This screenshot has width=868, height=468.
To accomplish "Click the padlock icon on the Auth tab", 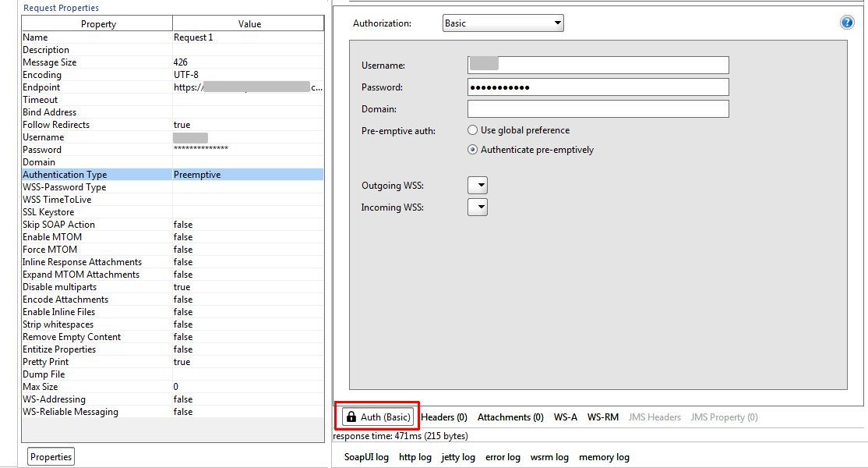I will pyautogui.click(x=350, y=417).
